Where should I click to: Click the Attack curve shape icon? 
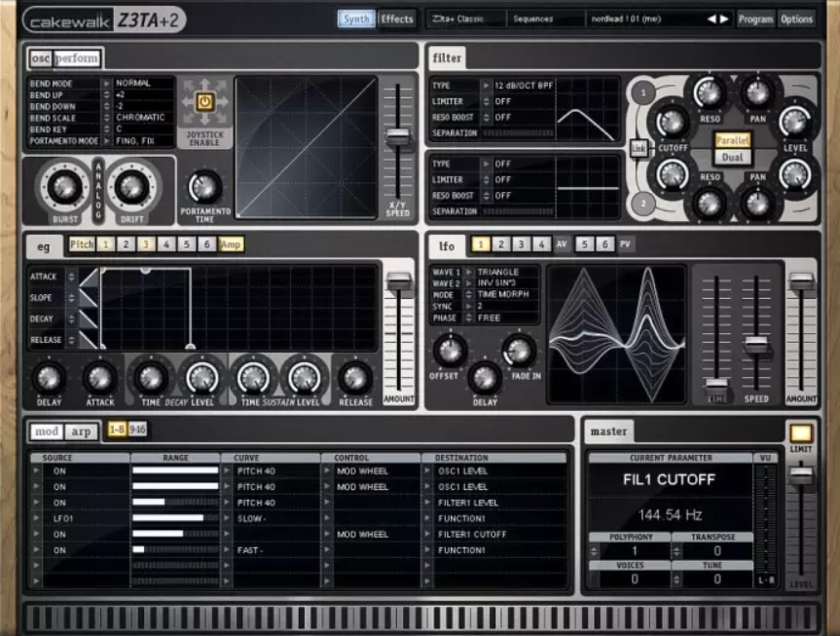click(89, 278)
